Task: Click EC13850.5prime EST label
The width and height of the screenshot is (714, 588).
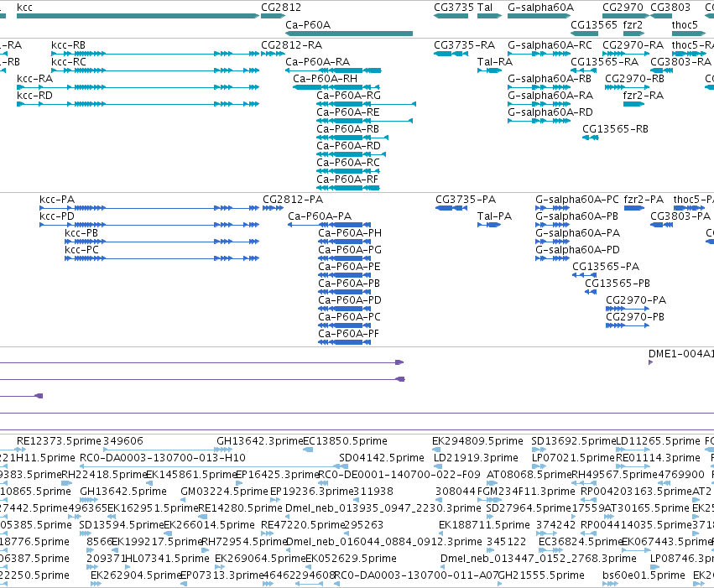Action: click(x=345, y=441)
